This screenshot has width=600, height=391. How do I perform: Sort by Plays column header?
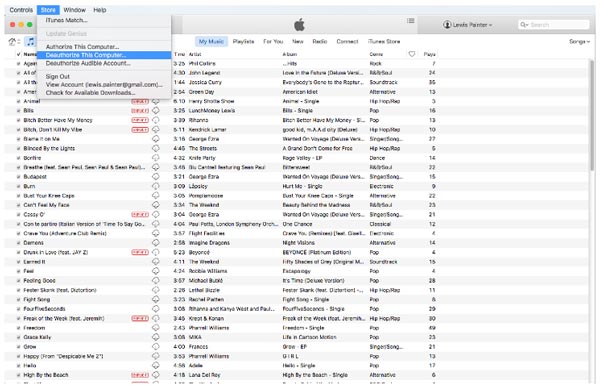tap(430, 54)
